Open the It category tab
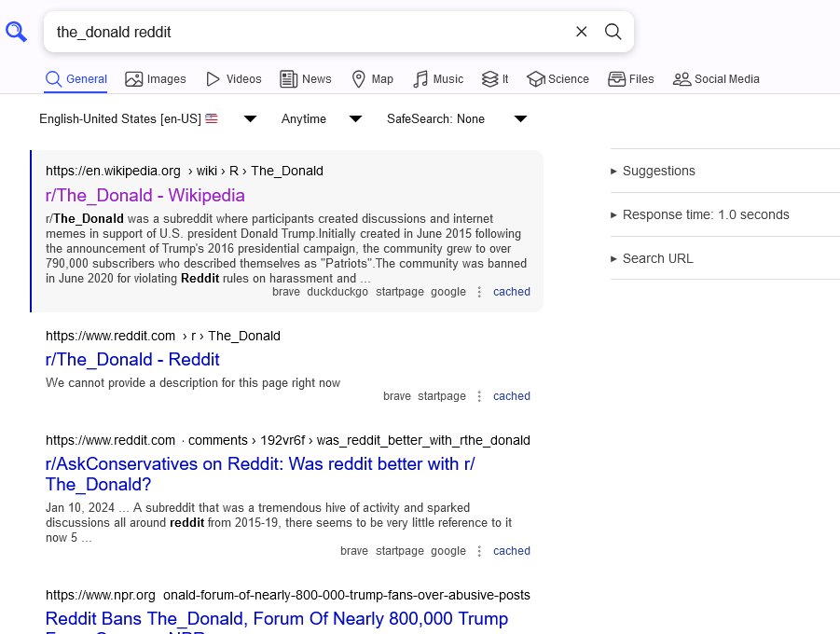This screenshot has height=634, width=840. point(495,79)
